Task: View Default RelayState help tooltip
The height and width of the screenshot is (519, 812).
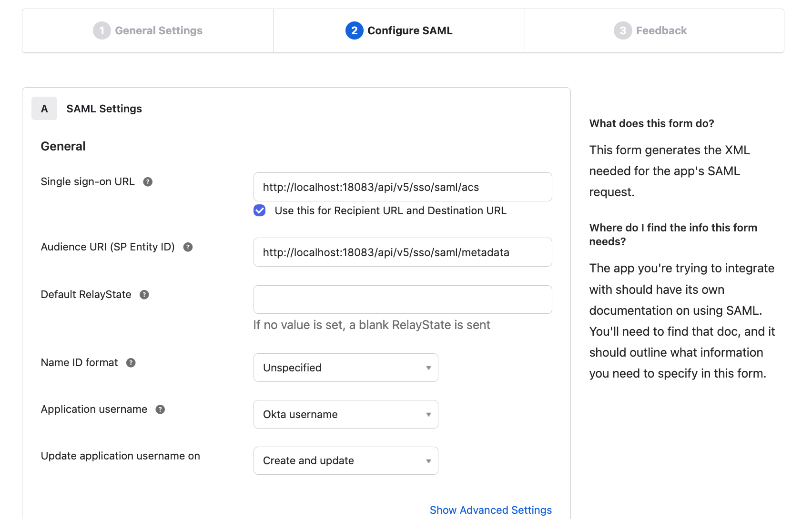Action: pyautogui.click(x=144, y=295)
